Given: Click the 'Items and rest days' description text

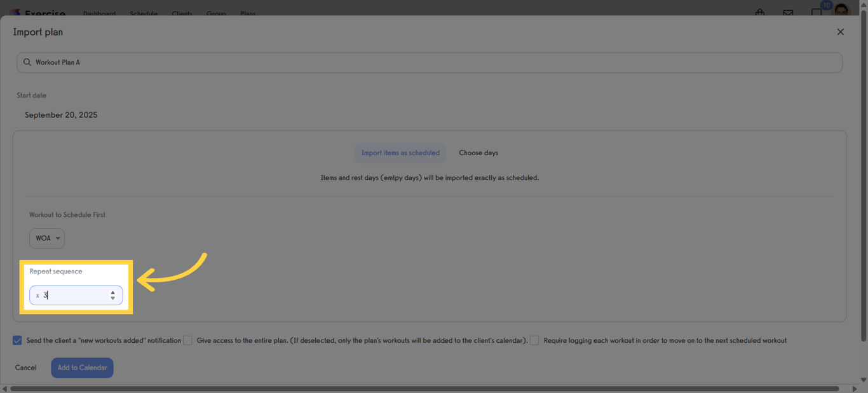Looking at the screenshot, I should coord(430,178).
